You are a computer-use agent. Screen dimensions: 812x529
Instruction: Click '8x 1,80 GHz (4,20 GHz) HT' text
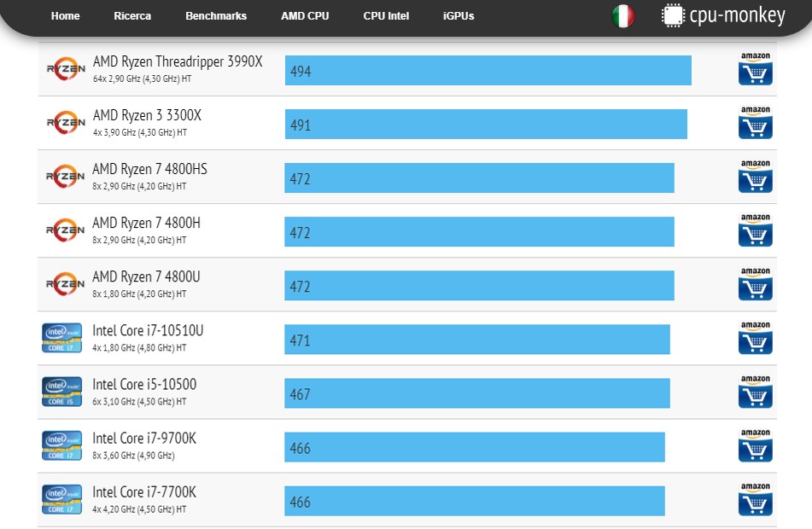point(139,294)
